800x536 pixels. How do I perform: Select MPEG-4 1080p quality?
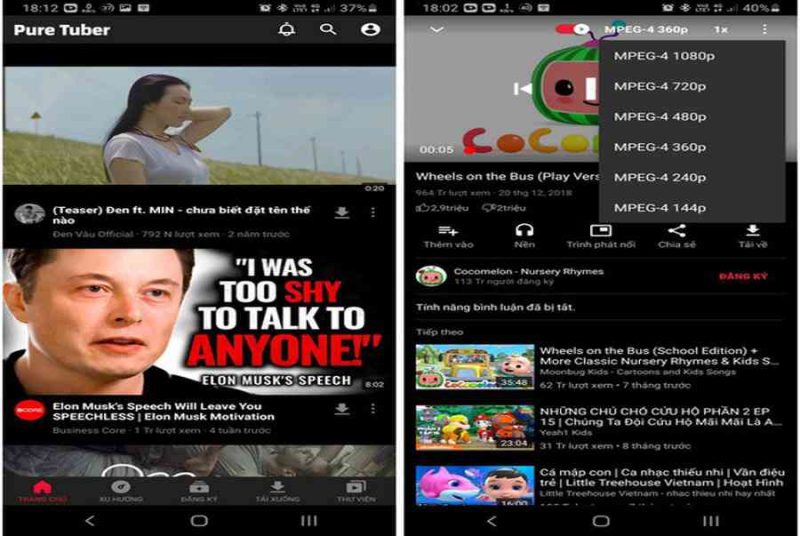point(692,56)
